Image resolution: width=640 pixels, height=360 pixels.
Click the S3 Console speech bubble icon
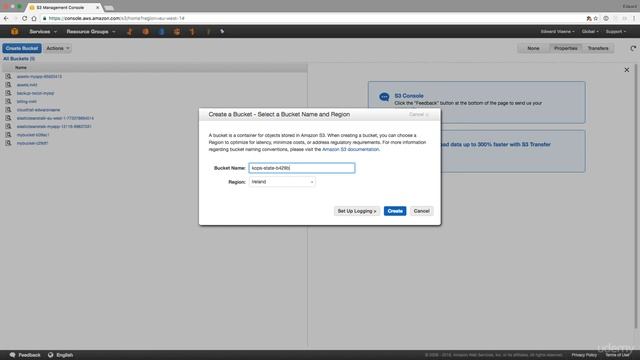pos(384,97)
